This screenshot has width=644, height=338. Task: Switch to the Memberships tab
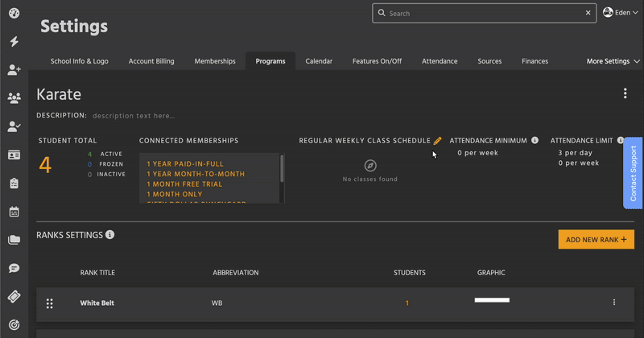tap(215, 61)
